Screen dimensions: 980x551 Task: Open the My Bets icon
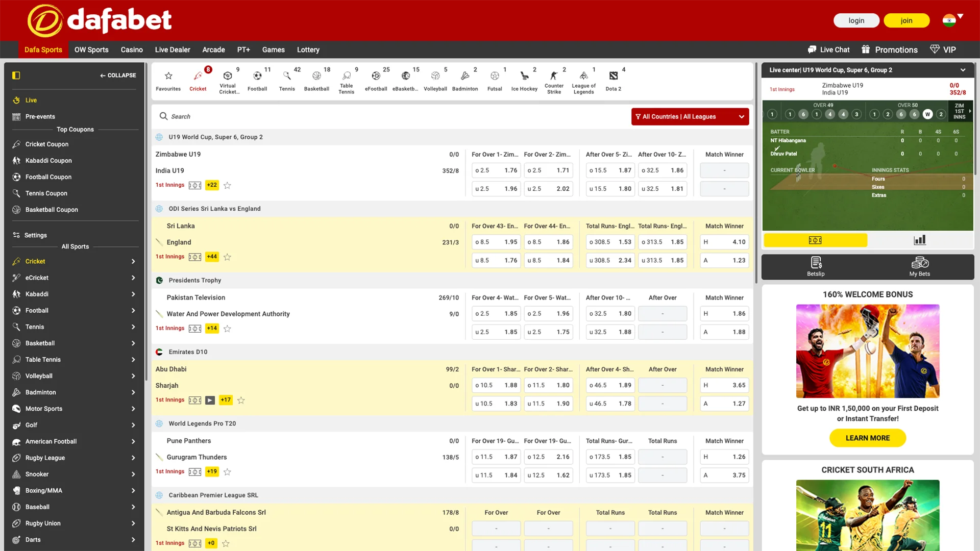coord(919,267)
